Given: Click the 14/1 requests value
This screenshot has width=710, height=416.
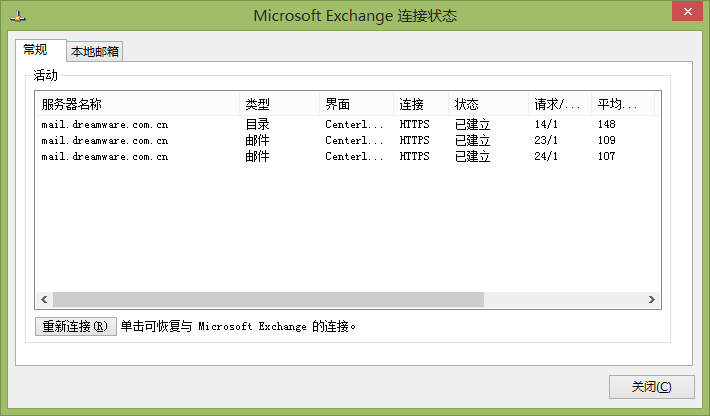Looking at the screenshot, I should pos(546,124).
